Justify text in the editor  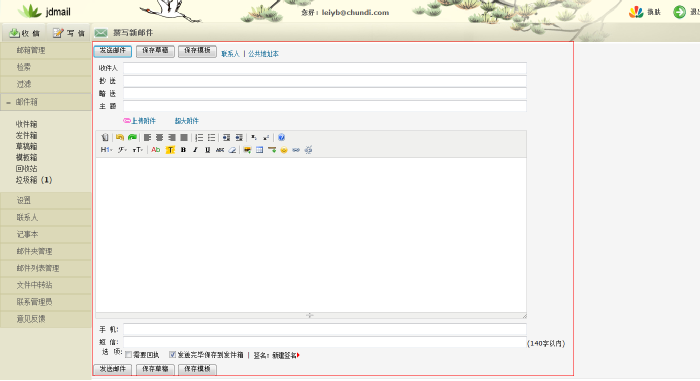pyautogui.click(x=184, y=138)
